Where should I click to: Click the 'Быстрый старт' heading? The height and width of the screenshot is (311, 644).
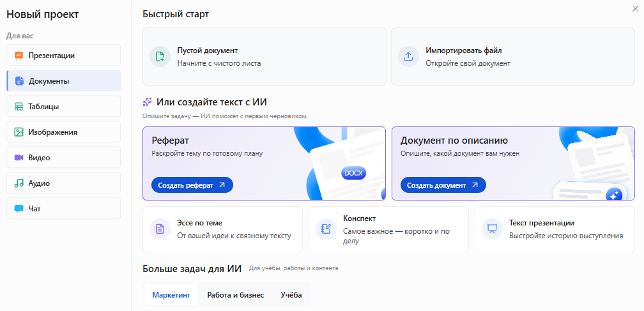pos(176,14)
